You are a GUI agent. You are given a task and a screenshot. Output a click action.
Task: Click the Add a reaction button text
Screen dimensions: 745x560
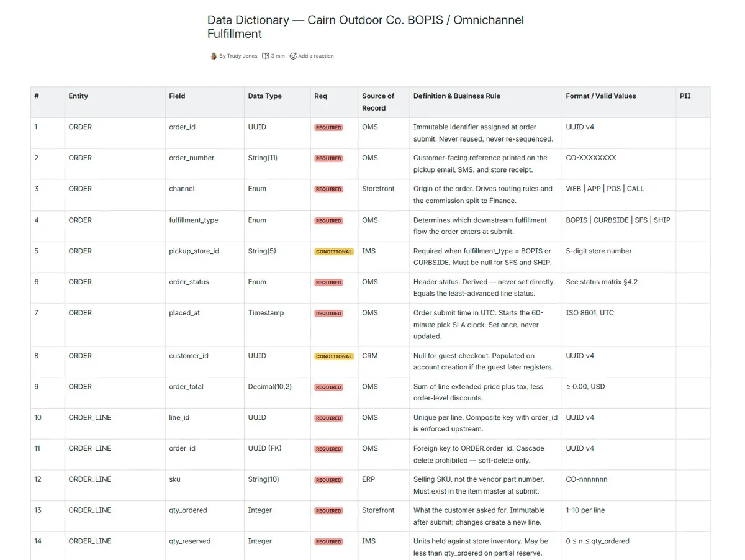pos(316,56)
